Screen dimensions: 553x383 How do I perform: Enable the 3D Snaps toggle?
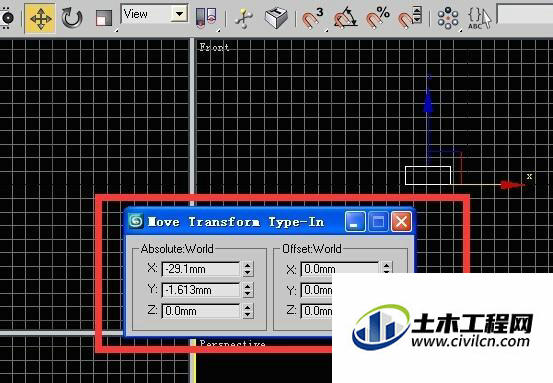(313, 18)
